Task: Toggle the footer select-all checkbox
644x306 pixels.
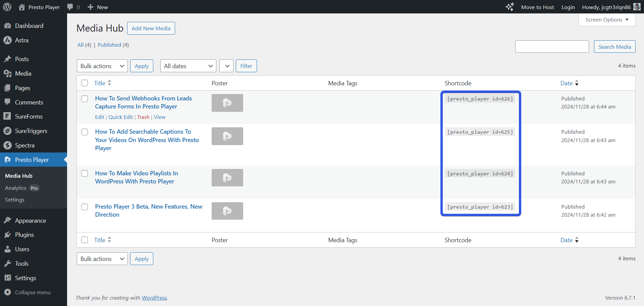Action: (x=85, y=240)
